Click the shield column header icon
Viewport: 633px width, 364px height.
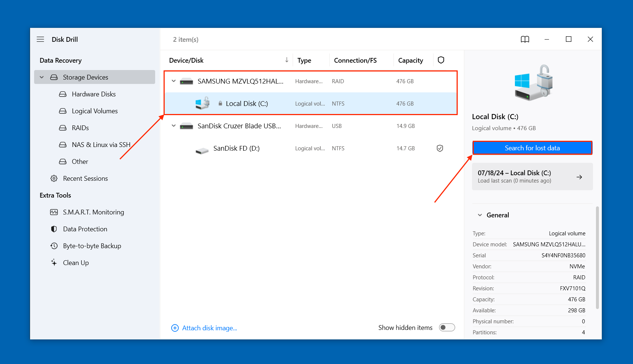coord(441,60)
